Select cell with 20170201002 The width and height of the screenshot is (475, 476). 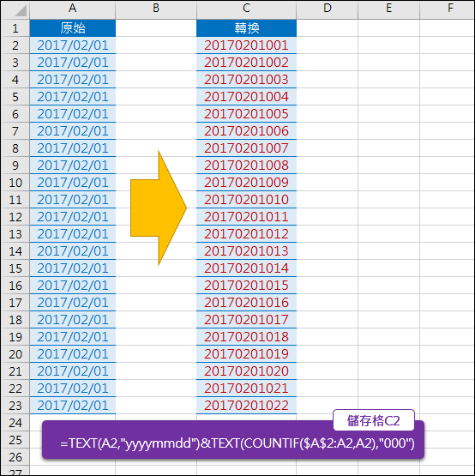pyautogui.click(x=246, y=63)
